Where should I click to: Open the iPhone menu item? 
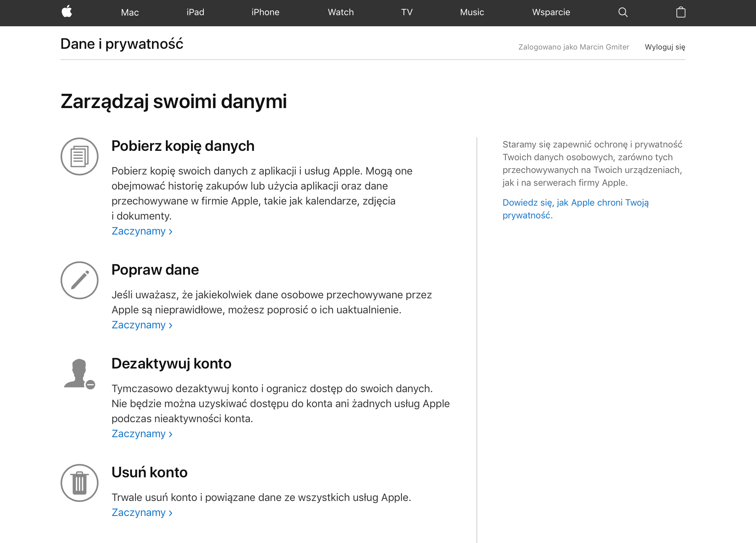pyautogui.click(x=265, y=12)
